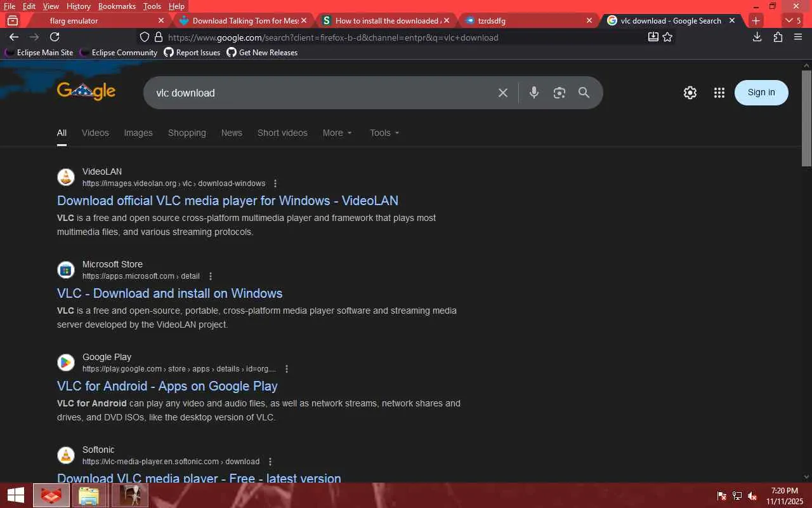Open options for the Microsoft Store result

[x=211, y=276]
